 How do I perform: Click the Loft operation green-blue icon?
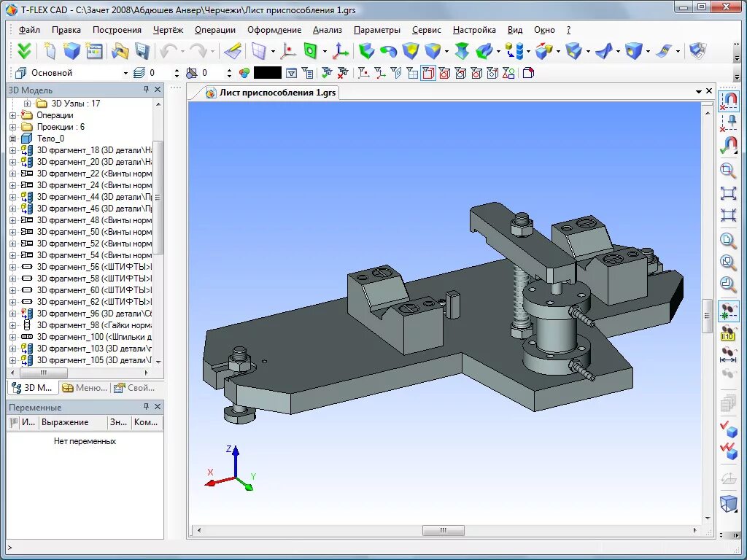pos(462,50)
